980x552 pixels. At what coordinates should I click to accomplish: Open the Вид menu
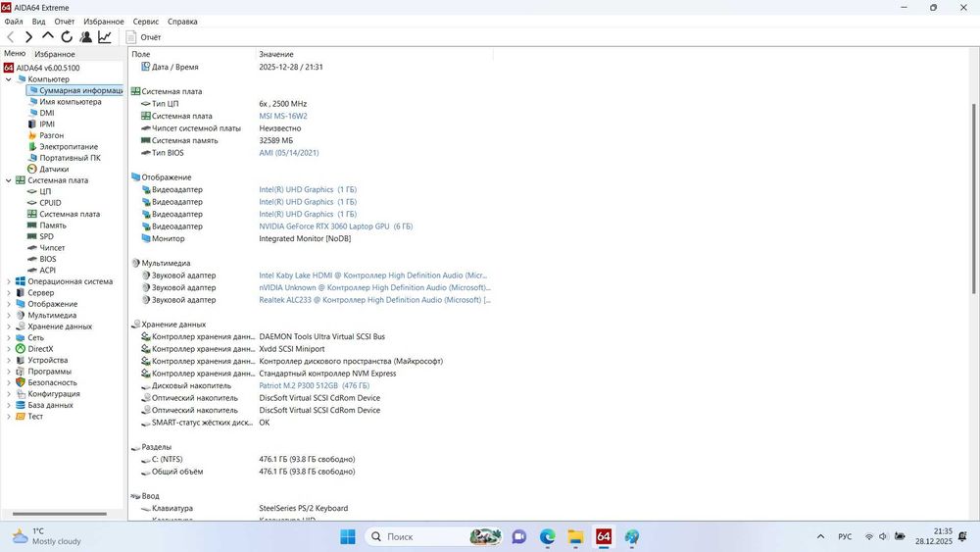click(39, 22)
